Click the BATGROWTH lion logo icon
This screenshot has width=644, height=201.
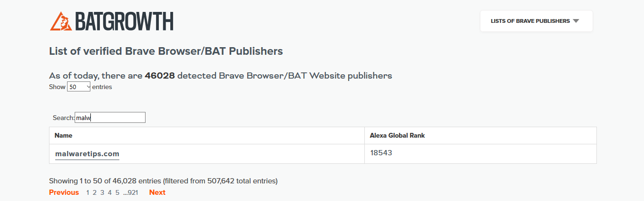(x=61, y=21)
